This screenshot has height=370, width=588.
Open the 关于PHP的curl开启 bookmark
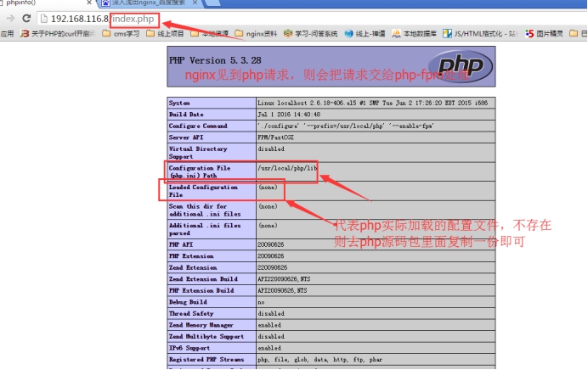pyautogui.click(x=58, y=34)
